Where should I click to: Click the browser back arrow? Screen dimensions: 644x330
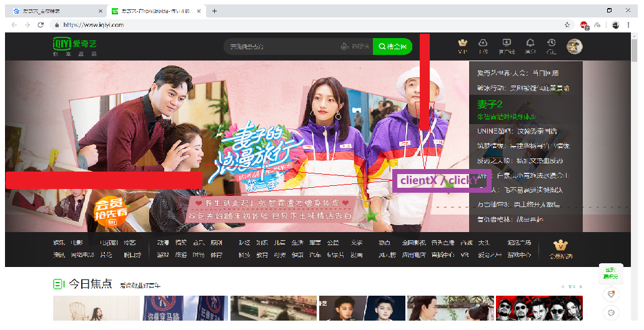click(x=14, y=24)
